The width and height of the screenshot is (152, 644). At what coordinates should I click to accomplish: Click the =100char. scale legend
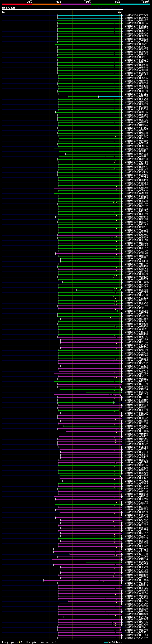click(x=113, y=642)
